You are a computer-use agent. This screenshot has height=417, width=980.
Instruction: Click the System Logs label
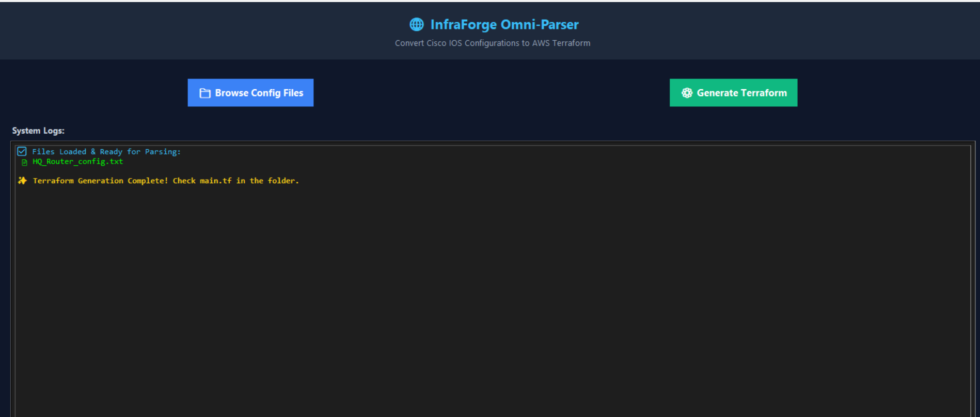(38, 131)
